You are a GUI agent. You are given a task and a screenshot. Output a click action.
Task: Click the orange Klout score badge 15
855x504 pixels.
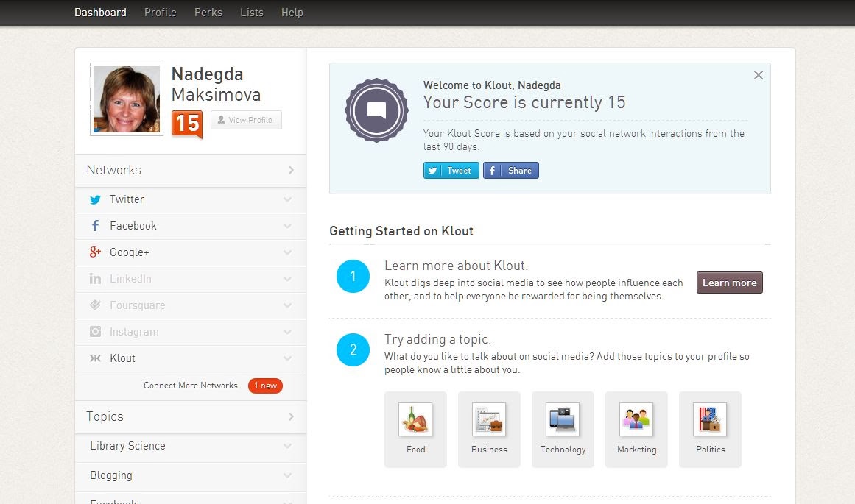click(186, 124)
